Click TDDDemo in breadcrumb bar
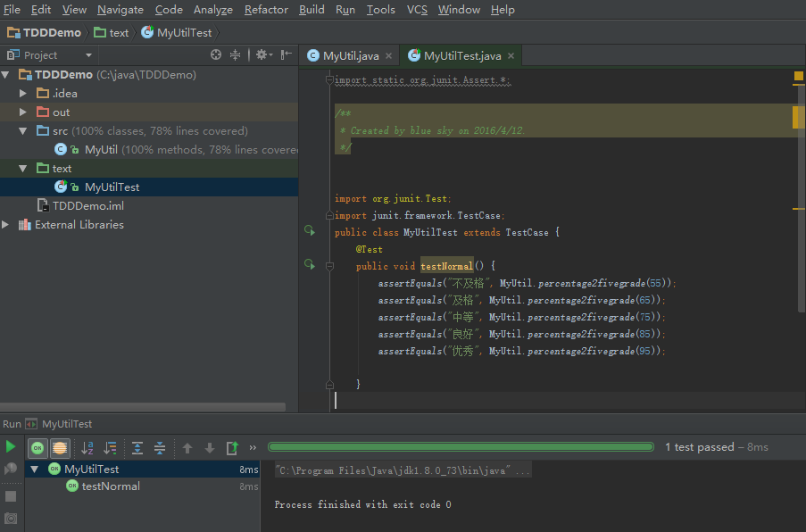This screenshot has height=532, width=806. point(45,32)
